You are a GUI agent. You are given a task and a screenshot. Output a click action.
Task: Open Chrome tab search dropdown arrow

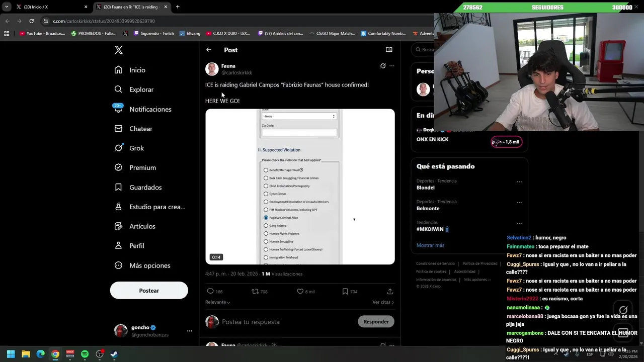(x=7, y=7)
